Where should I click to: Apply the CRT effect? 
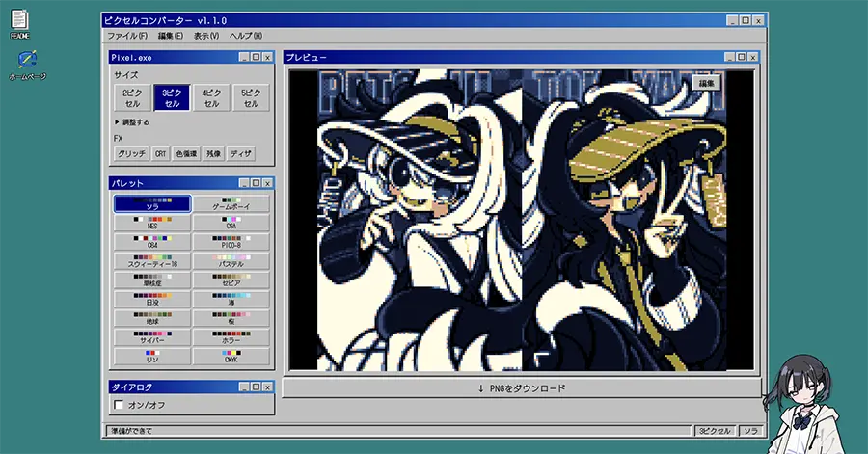pos(160,153)
